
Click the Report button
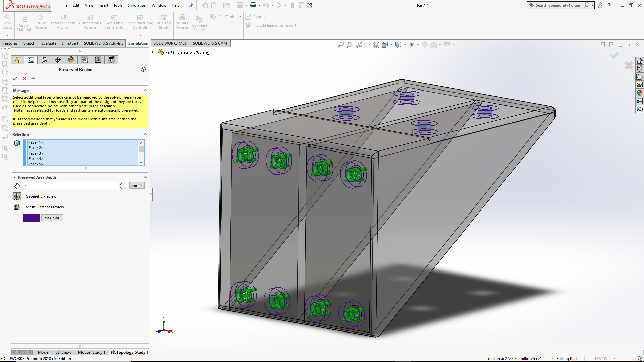[255, 17]
